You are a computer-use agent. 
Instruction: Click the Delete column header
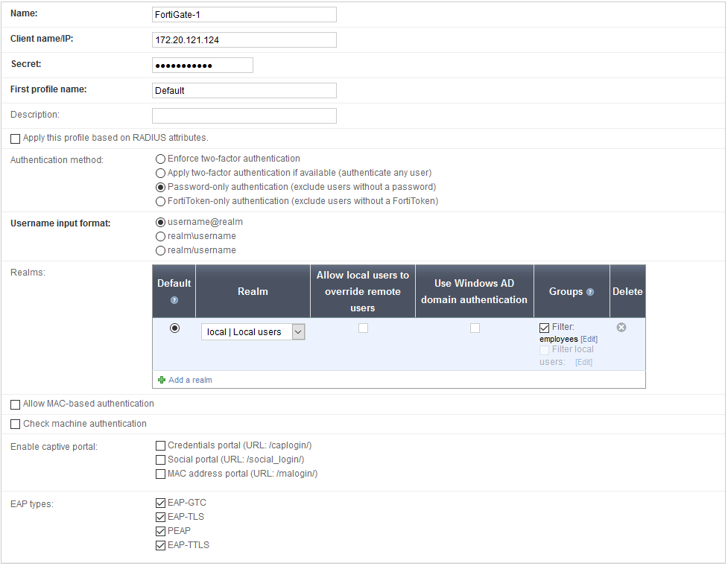pos(627,291)
